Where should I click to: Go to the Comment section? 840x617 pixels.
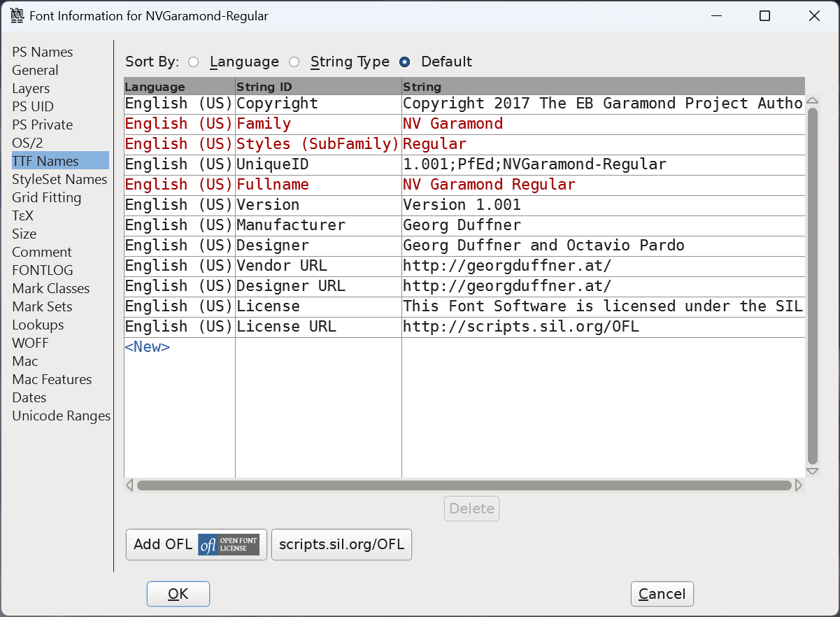[x=42, y=253]
